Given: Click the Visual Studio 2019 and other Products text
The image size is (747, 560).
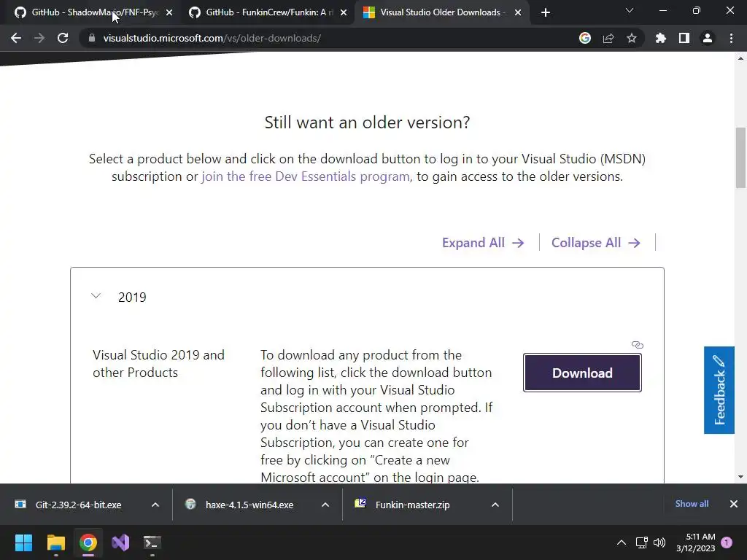Looking at the screenshot, I should click(x=158, y=364).
